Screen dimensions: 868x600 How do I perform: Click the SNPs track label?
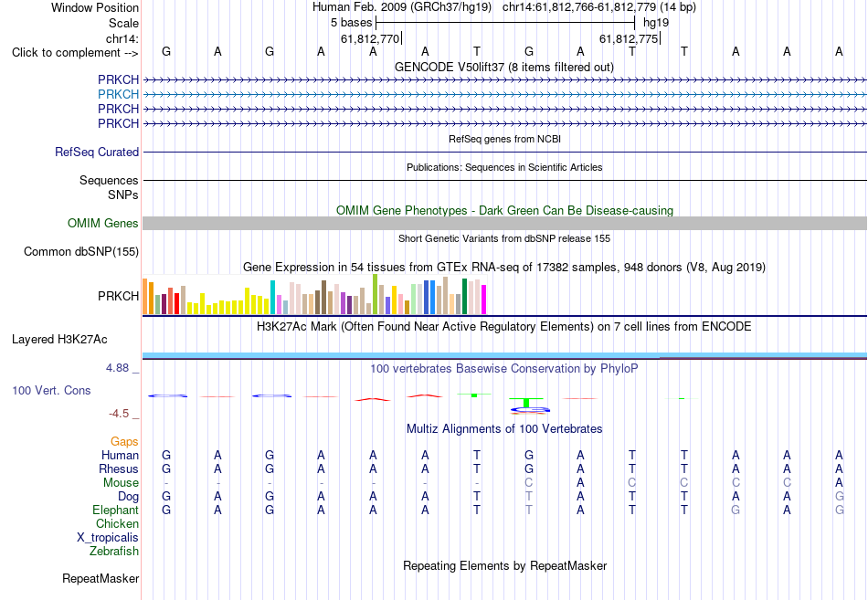(123, 195)
